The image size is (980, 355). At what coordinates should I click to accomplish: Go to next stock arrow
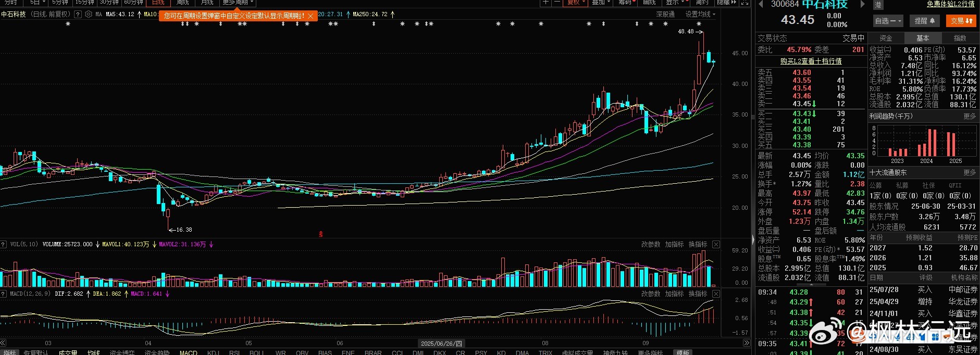[x=862, y=4]
